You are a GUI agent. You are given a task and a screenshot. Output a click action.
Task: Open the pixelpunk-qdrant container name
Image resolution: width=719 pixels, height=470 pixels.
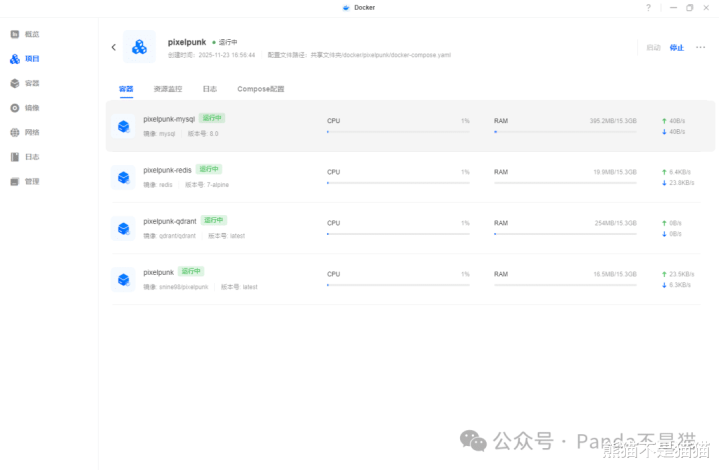pos(170,221)
